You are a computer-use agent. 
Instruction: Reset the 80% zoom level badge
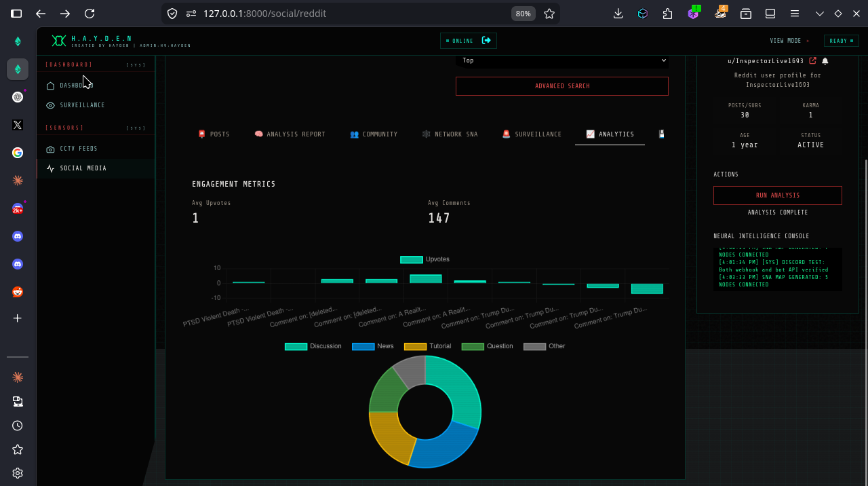[524, 14]
